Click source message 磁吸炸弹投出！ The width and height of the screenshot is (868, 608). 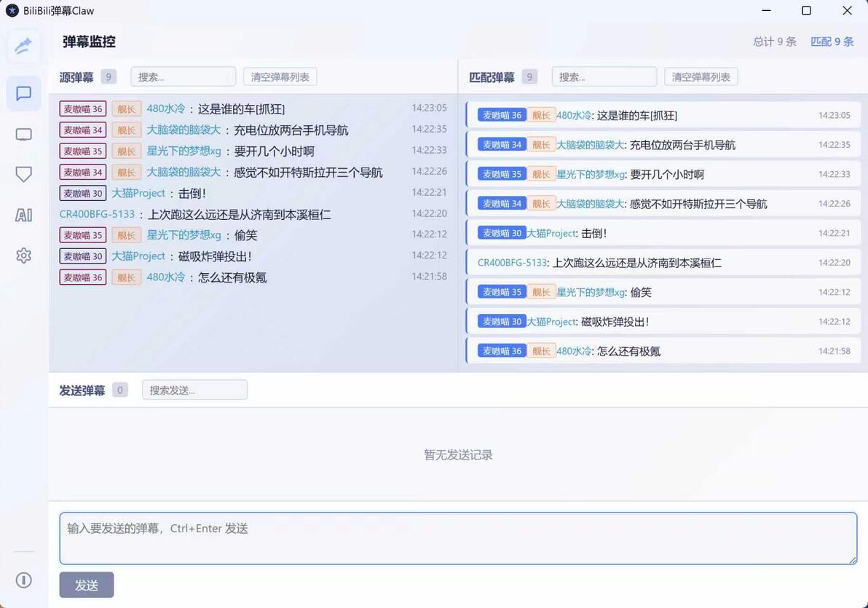click(x=215, y=256)
